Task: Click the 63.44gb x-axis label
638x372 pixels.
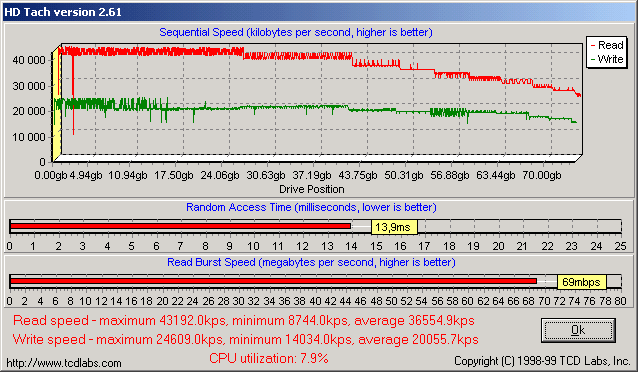Action: click(x=496, y=175)
